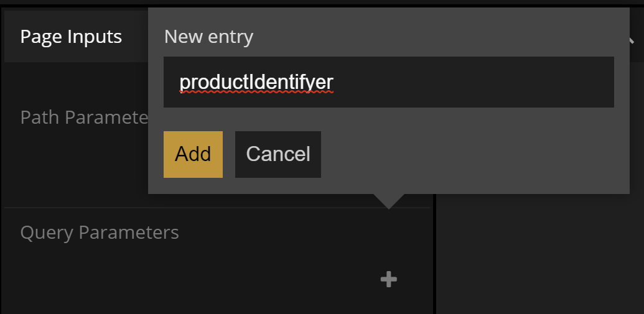Click popup background right of Cancel button
This screenshot has height=314, width=644.
(473, 154)
